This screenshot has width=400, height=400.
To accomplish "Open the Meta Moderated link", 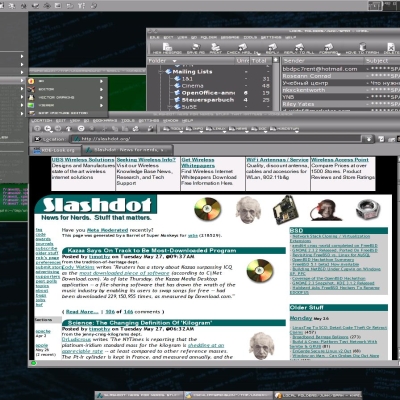I will (107, 230).
